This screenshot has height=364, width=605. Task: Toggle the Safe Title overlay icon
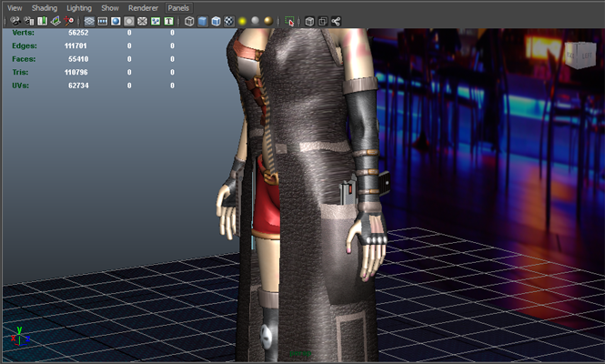(x=168, y=21)
